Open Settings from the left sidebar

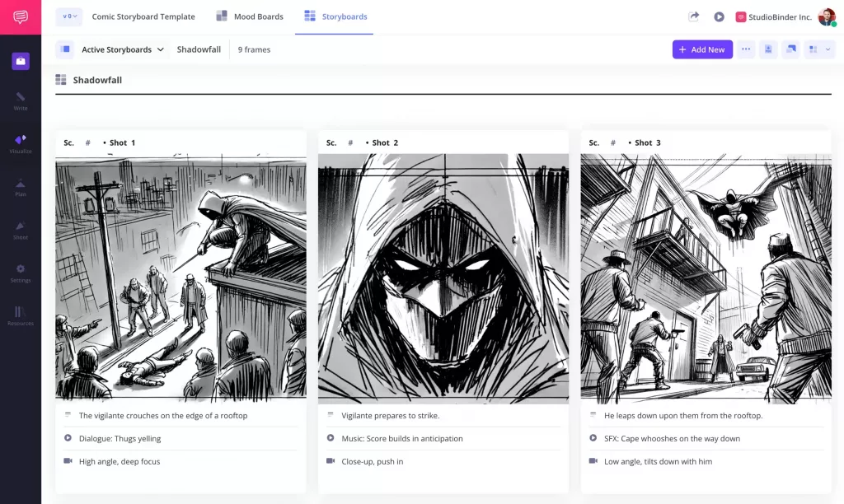pyautogui.click(x=18, y=274)
